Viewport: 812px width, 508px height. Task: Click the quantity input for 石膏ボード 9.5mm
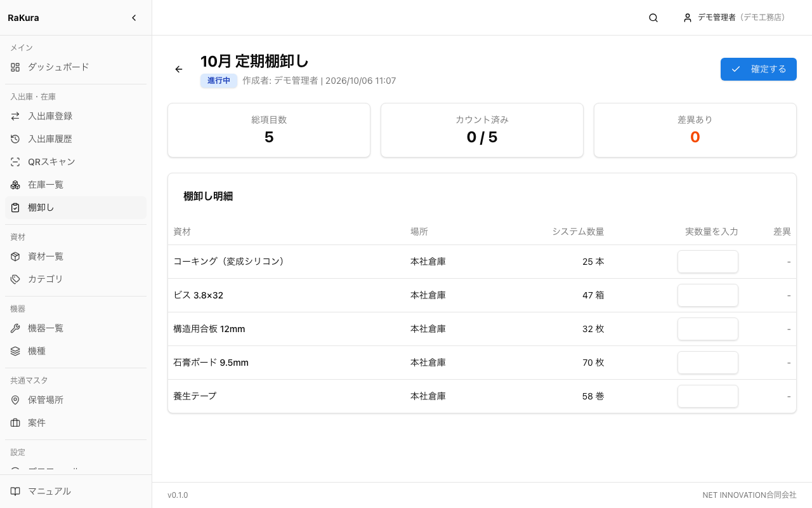(x=708, y=363)
